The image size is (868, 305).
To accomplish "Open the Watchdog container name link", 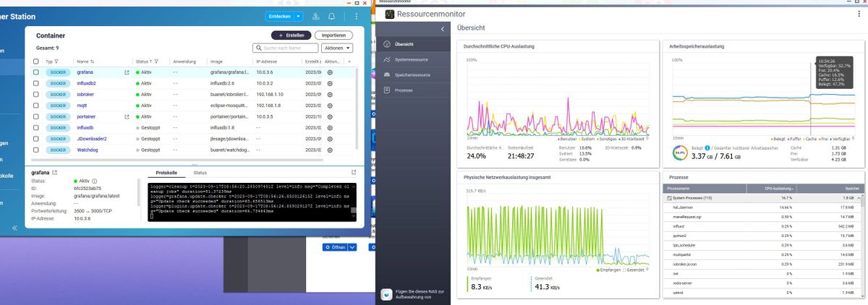I will pyautogui.click(x=88, y=150).
